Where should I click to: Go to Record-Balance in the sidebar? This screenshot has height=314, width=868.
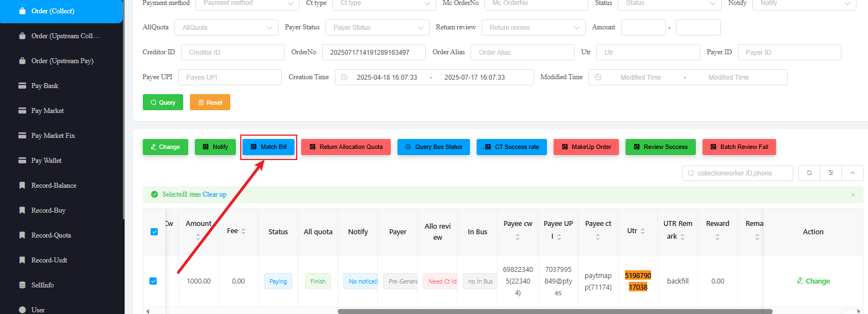[54, 186]
